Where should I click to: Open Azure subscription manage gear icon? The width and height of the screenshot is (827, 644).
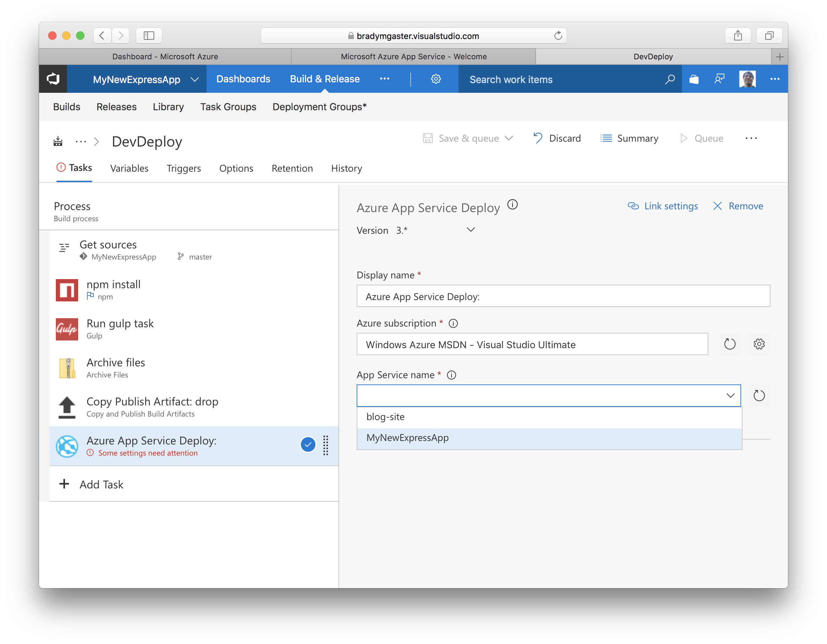point(759,344)
